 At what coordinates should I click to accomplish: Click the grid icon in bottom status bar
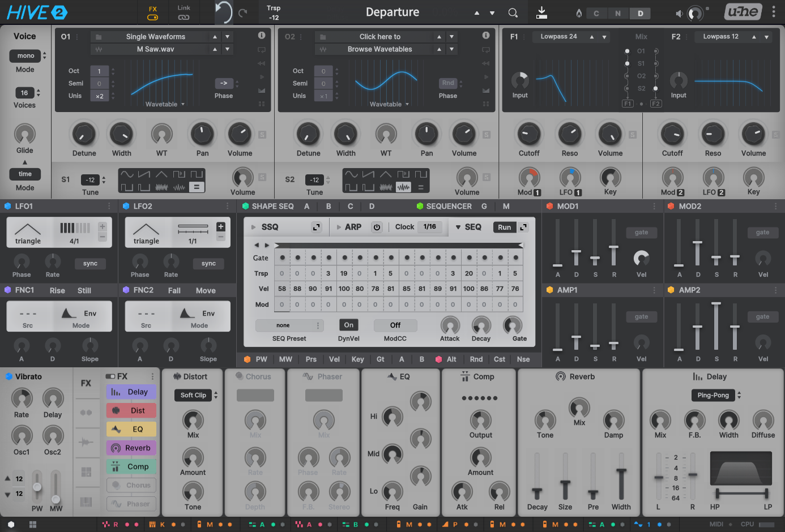click(x=33, y=525)
